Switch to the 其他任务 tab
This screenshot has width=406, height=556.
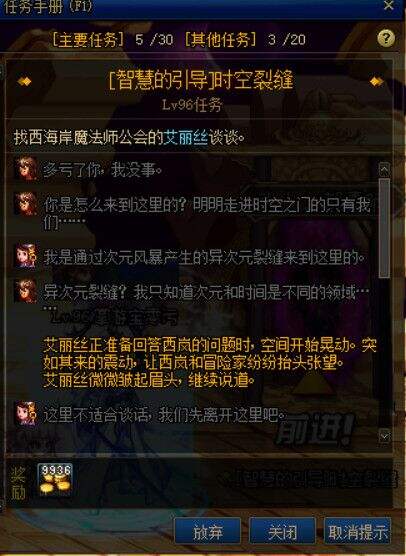(220, 40)
